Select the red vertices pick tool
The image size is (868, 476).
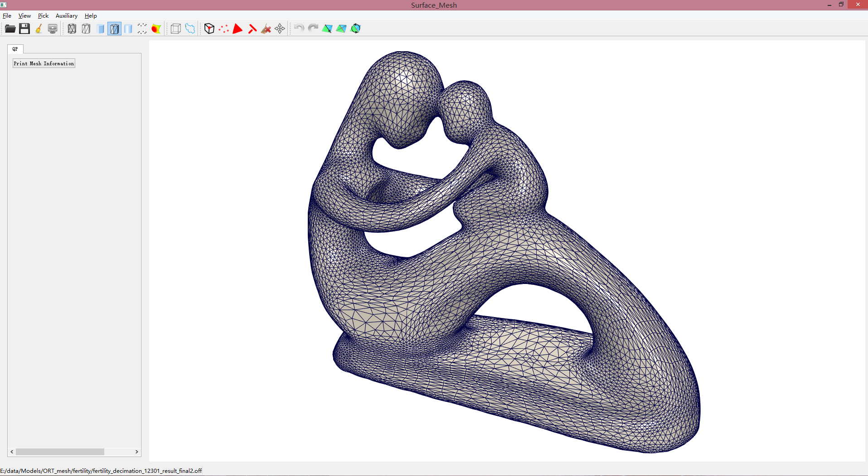[x=223, y=29]
